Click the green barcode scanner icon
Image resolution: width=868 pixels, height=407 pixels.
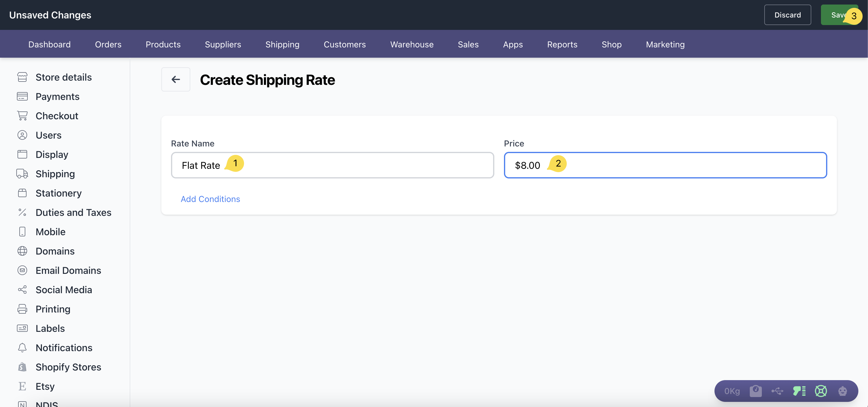pyautogui.click(x=799, y=391)
